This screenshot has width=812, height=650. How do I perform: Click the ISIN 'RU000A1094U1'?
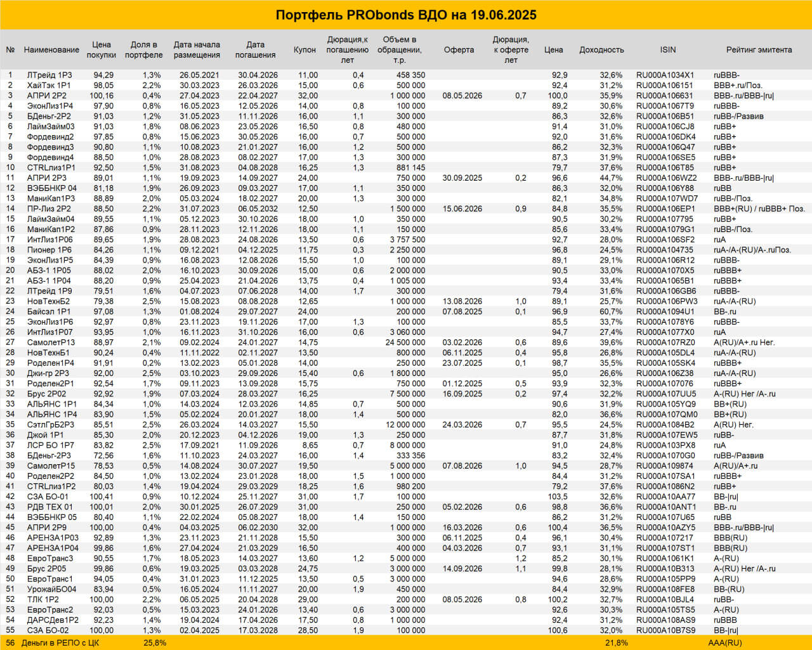(665, 311)
